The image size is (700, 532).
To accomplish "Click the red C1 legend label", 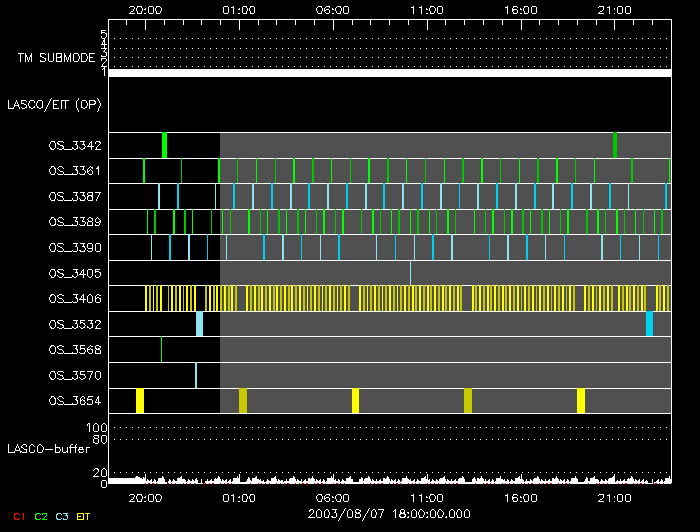I will [x=14, y=516].
